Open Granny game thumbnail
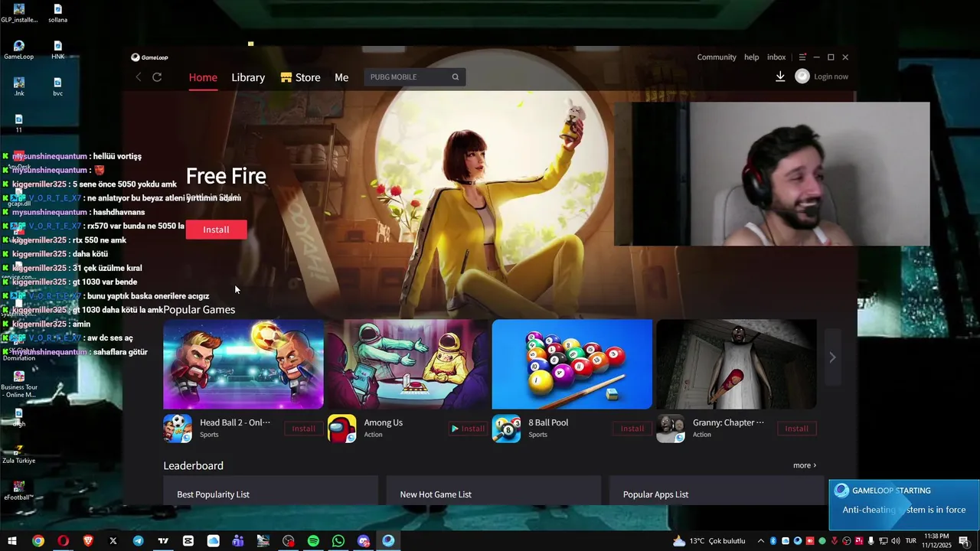 [x=737, y=364]
